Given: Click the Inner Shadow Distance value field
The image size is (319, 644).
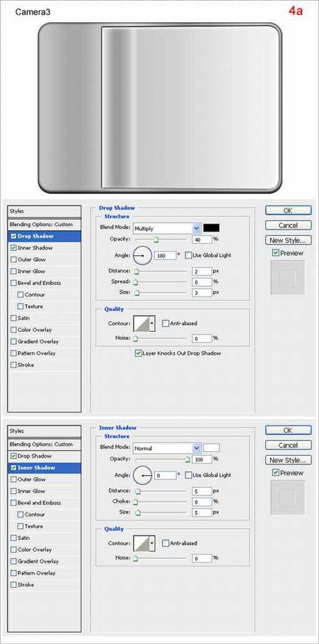Looking at the screenshot, I should pyautogui.click(x=202, y=491).
